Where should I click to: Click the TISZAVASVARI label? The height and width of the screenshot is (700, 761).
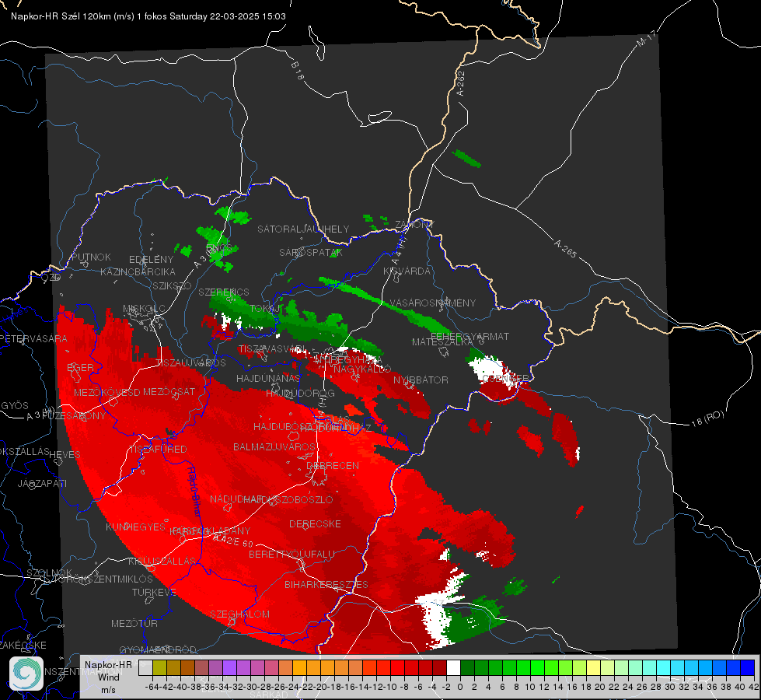coord(271,348)
